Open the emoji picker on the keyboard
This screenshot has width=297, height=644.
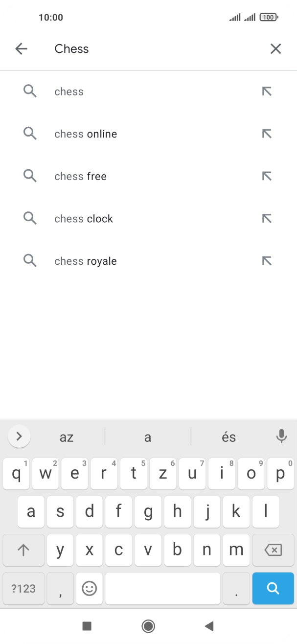coord(90,588)
